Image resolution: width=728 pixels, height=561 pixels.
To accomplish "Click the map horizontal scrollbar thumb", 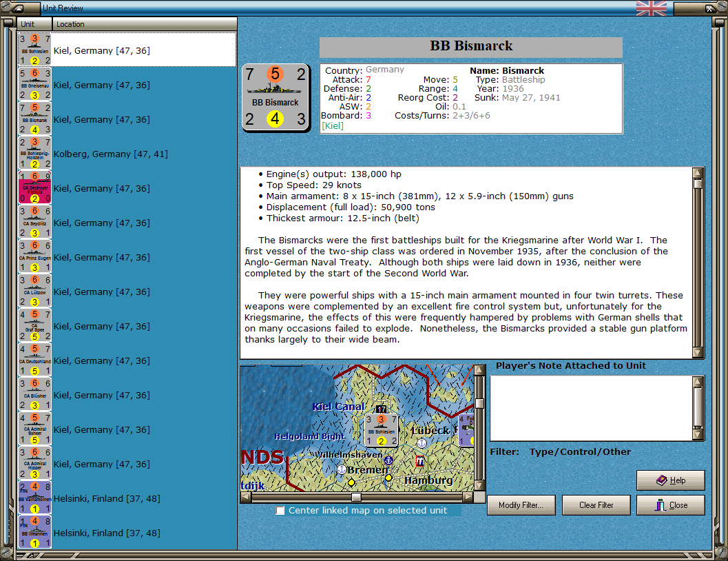I will [356, 498].
